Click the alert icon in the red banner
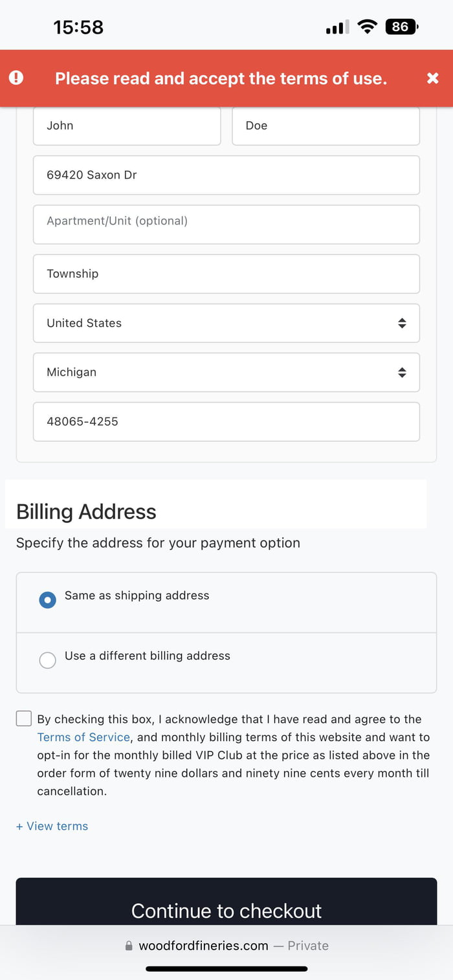Screen dimensions: 453x980 (x=17, y=78)
